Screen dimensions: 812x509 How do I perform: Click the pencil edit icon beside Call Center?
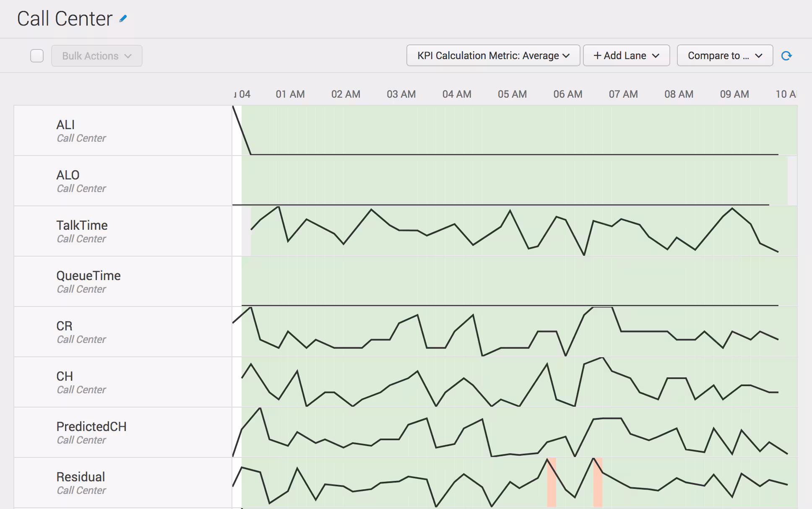point(123,19)
